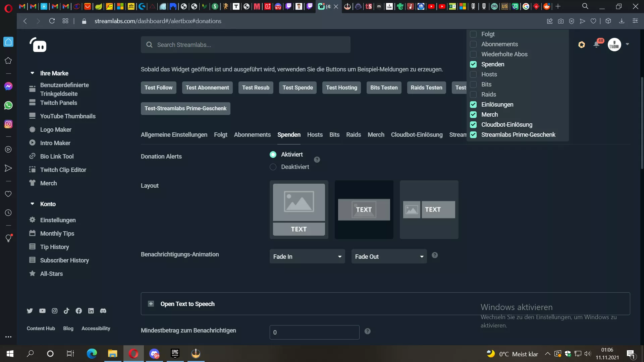
Task: Switch to Hosts tab
Action: pyautogui.click(x=315, y=134)
